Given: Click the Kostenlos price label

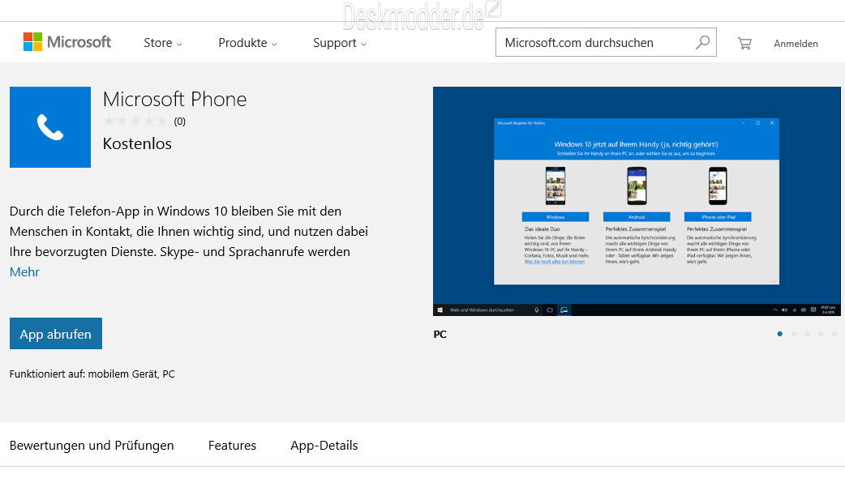Looking at the screenshot, I should 137,143.
